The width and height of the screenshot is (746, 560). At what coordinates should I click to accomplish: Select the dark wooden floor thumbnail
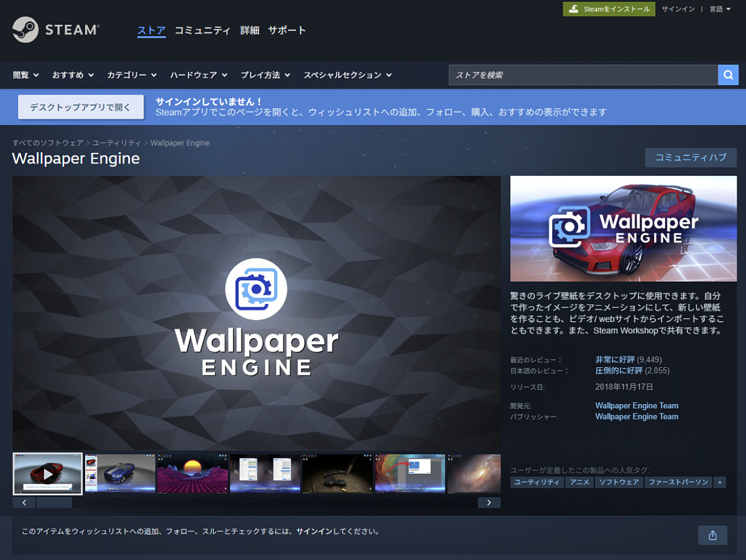pyautogui.click(x=338, y=474)
